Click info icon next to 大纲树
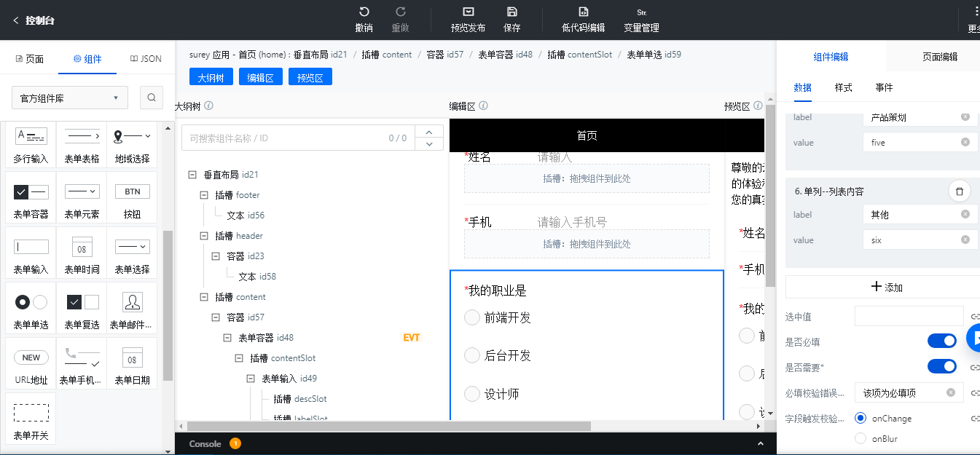Viewport: 980px width, 455px height. click(209, 106)
